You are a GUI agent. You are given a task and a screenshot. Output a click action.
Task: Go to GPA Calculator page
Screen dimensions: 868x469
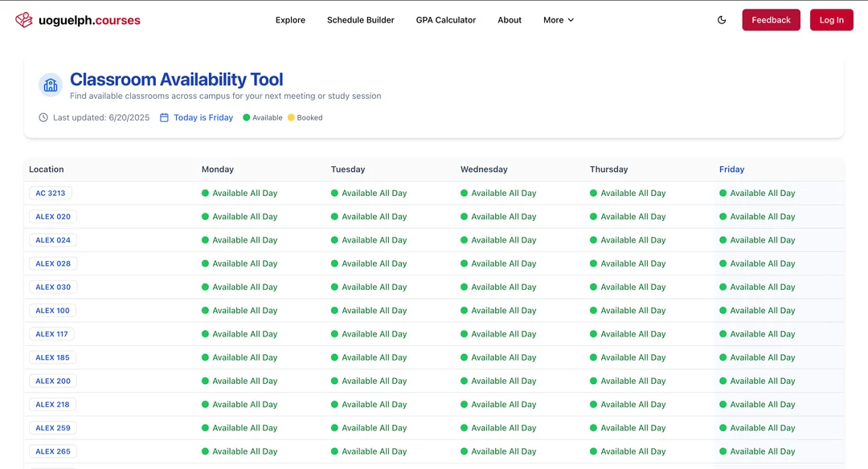click(445, 20)
